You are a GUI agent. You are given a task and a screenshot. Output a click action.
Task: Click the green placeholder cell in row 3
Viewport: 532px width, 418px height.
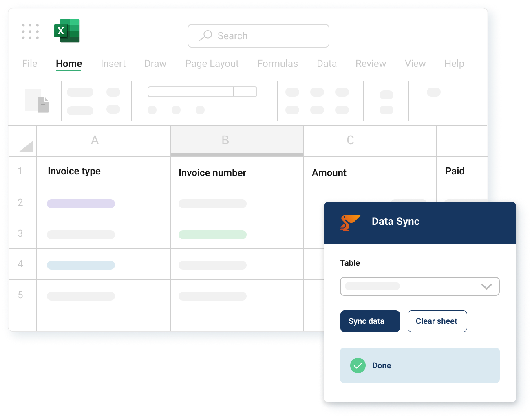point(212,235)
